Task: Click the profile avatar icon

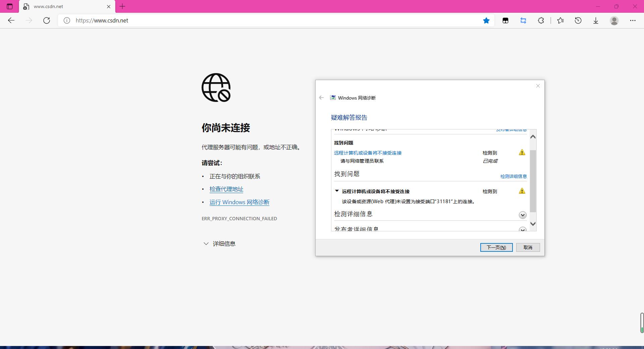Action: pos(614,20)
